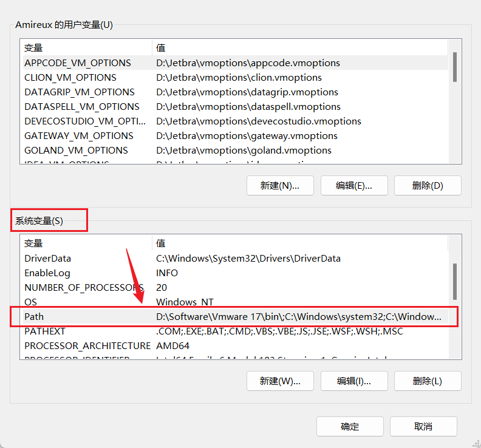Click Path value starting D:\Software\Vmware 17\bin
The image size is (481, 448).
coord(299,317)
